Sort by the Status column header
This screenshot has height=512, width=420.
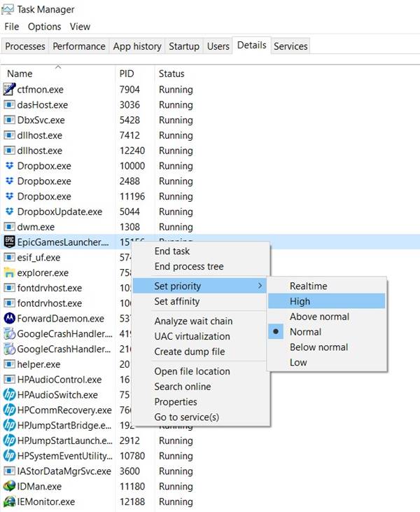[x=171, y=74]
